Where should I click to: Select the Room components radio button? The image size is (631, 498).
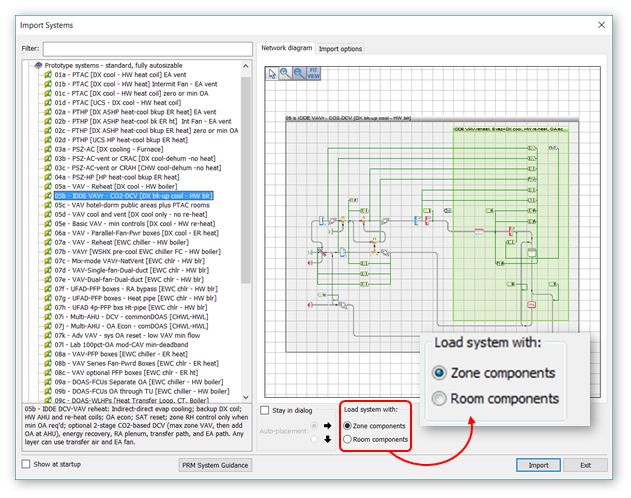coord(347,439)
